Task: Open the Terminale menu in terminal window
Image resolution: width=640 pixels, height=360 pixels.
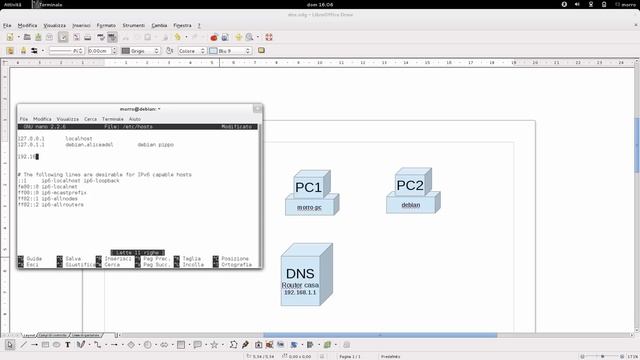Action: click(x=113, y=119)
